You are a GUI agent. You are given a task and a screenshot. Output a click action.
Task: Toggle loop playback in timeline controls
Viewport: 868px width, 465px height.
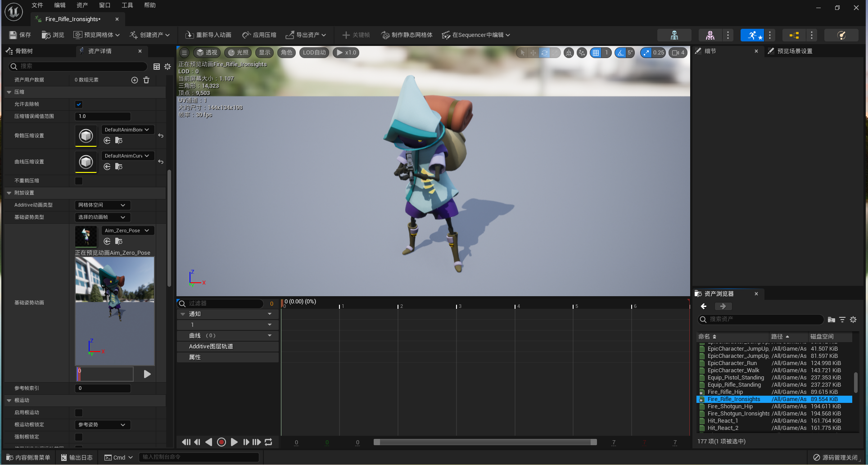pos(268,442)
